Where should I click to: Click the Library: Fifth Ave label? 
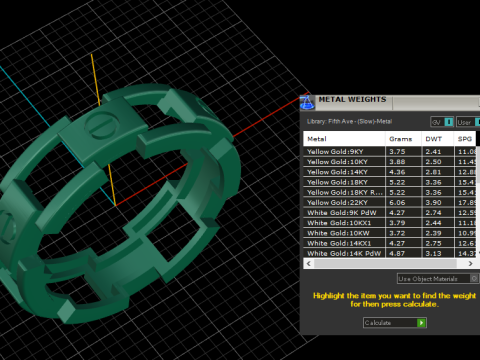pyautogui.click(x=349, y=122)
